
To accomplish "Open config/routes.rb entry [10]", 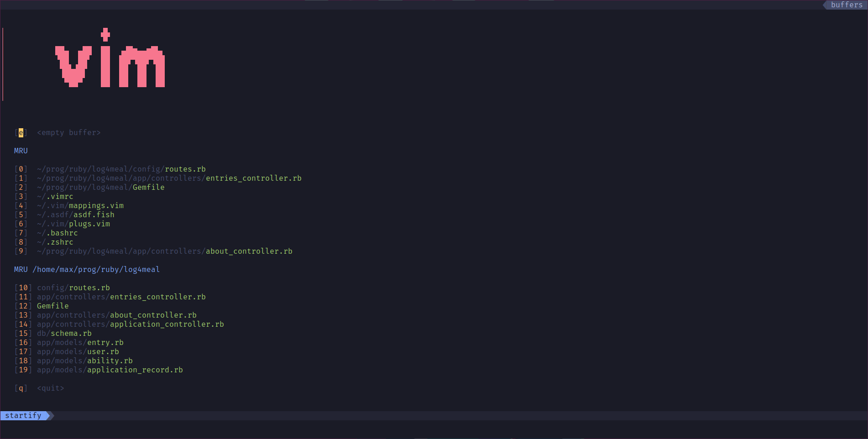I will coord(73,288).
